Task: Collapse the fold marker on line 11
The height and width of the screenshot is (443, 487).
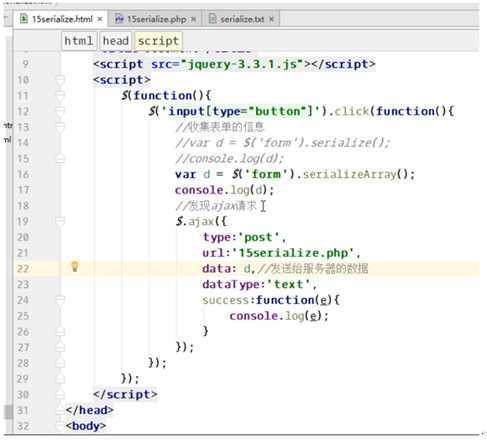Action: [x=60, y=96]
